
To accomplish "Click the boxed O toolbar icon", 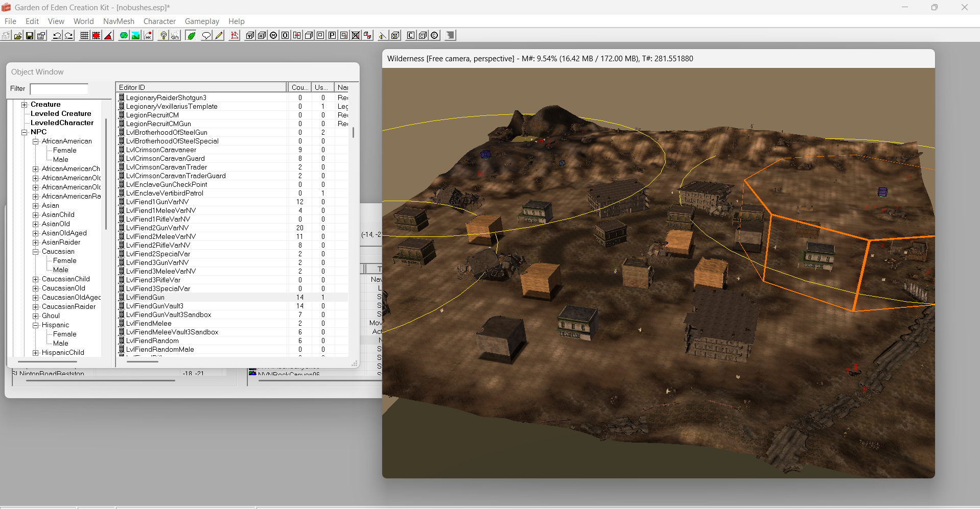I will point(285,35).
